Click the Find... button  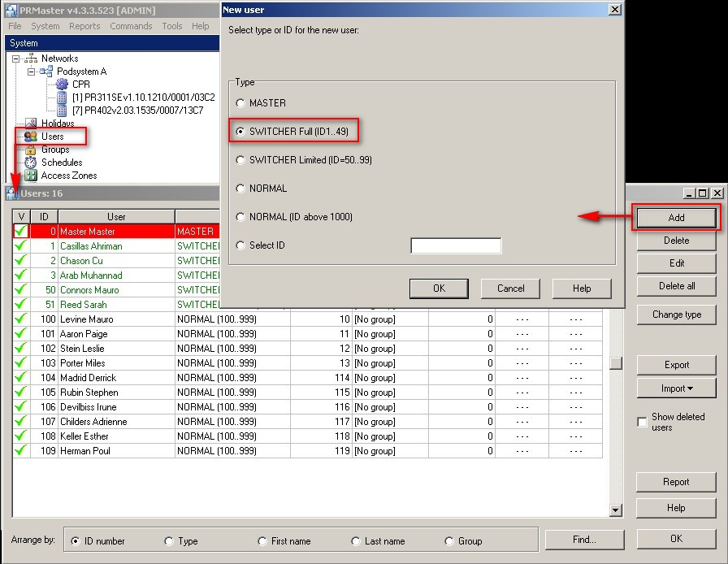pyautogui.click(x=584, y=540)
